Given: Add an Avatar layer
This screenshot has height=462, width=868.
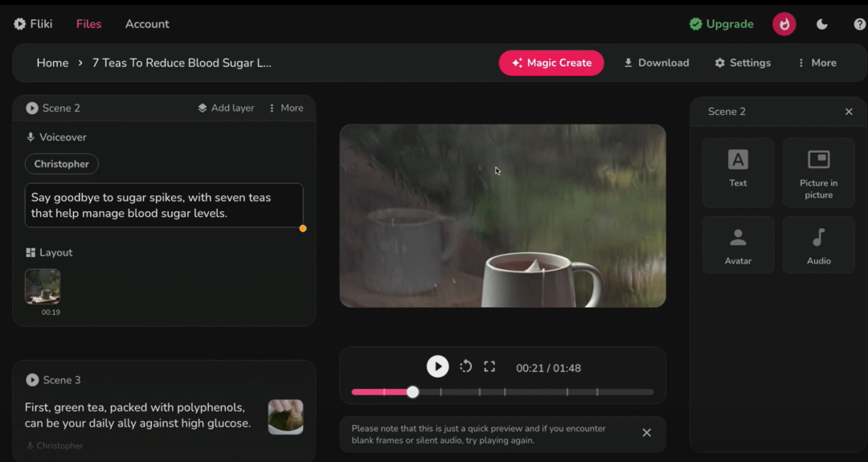Looking at the screenshot, I should [x=738, y=244].
